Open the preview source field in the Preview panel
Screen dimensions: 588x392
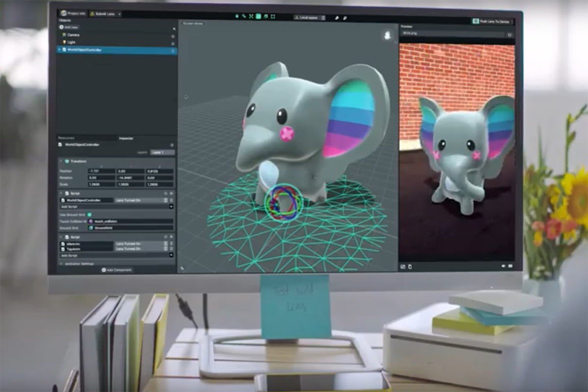coord(452,34)
